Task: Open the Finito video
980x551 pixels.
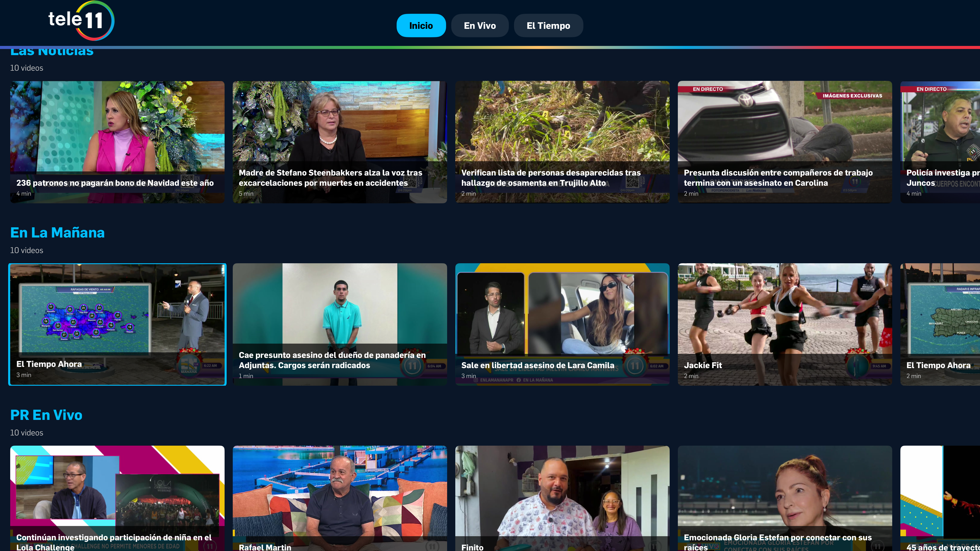Action: coord(562,498)
